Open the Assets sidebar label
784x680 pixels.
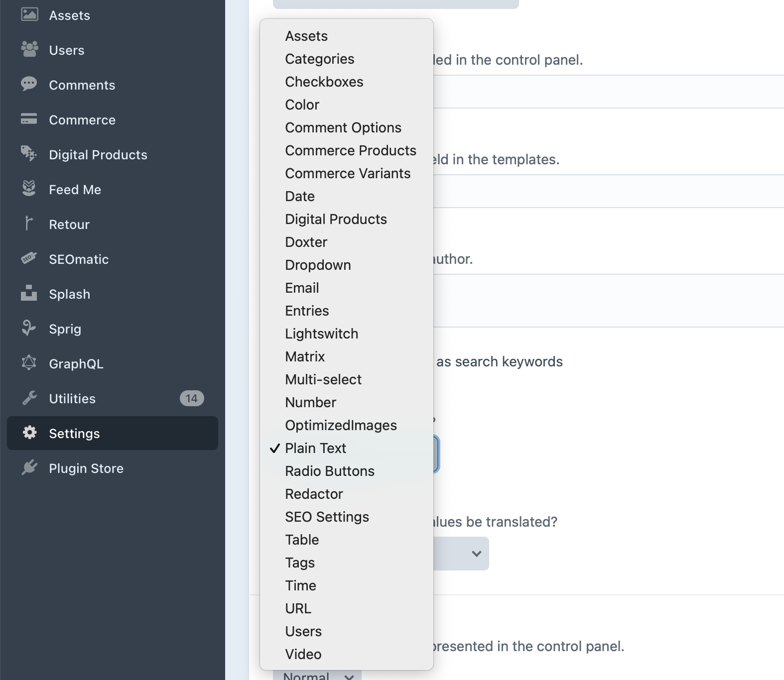tap(70, 15)
